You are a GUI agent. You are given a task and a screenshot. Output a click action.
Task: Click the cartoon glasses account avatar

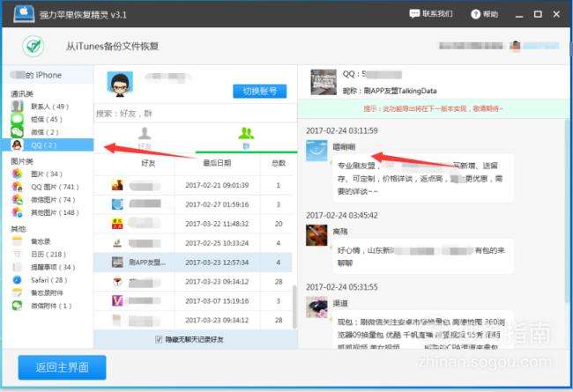point(120,84)
